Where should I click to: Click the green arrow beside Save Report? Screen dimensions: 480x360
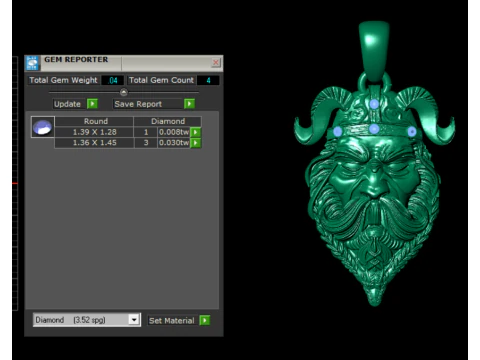189,104
